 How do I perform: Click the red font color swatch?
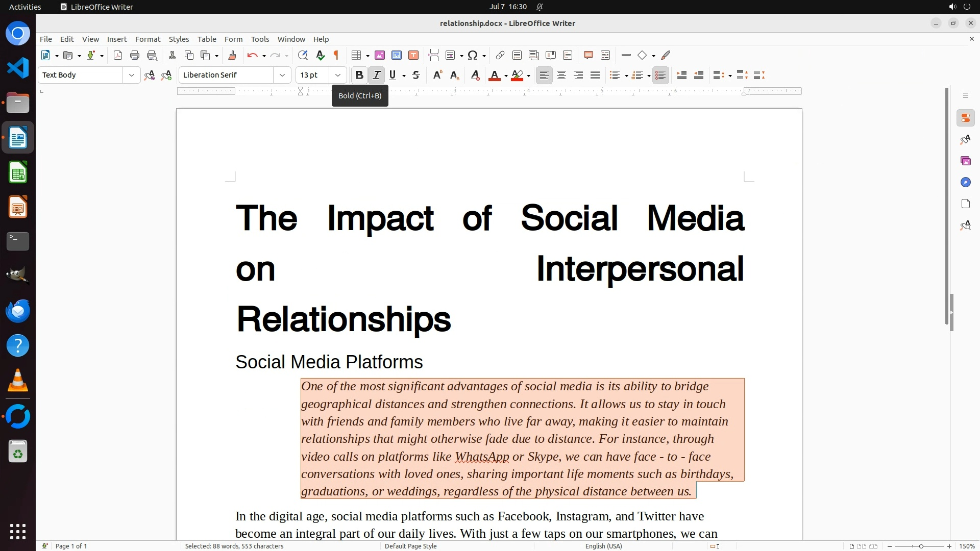494,75
